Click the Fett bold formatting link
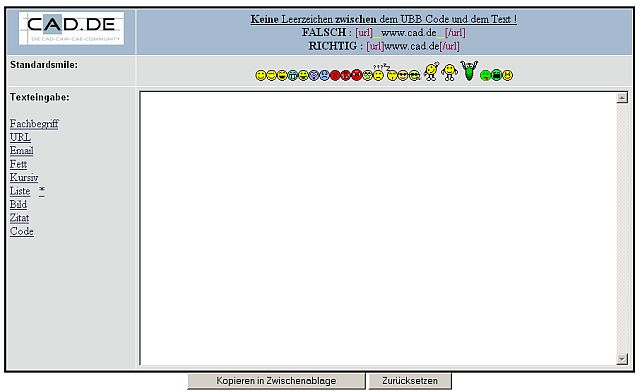The image size is (640, 391). point(18,164)
